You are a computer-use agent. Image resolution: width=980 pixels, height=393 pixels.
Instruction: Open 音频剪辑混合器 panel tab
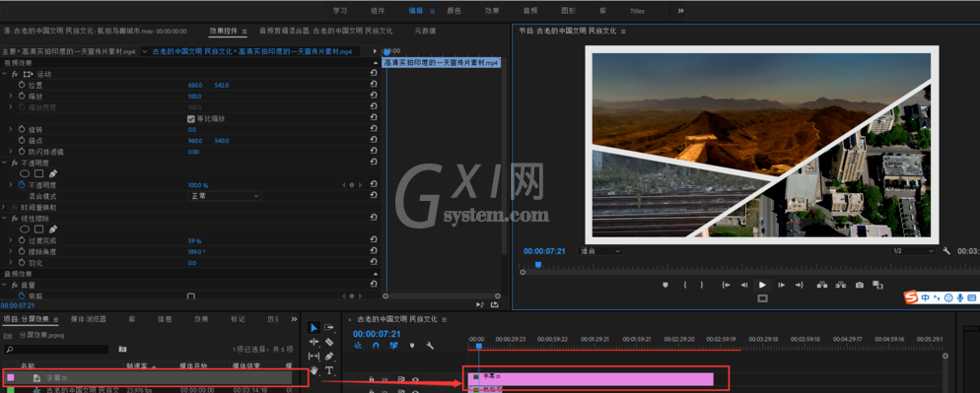(x=326, y=31)
